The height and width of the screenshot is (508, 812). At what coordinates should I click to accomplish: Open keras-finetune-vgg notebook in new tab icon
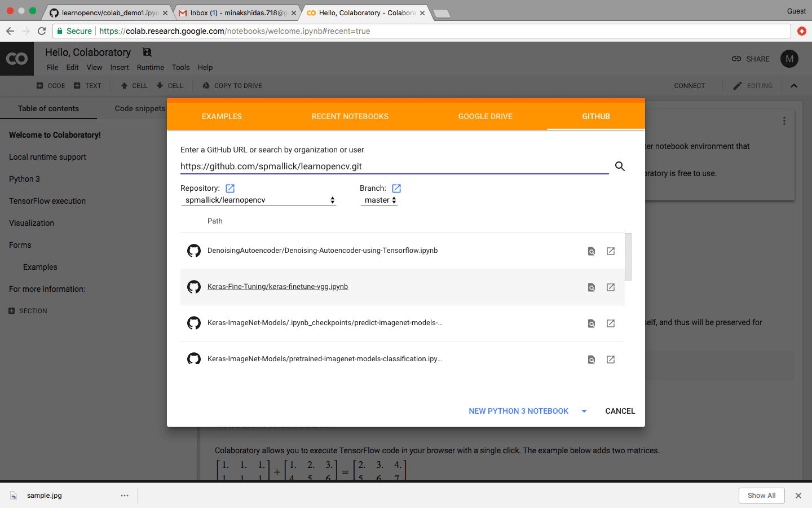(611, 287)
